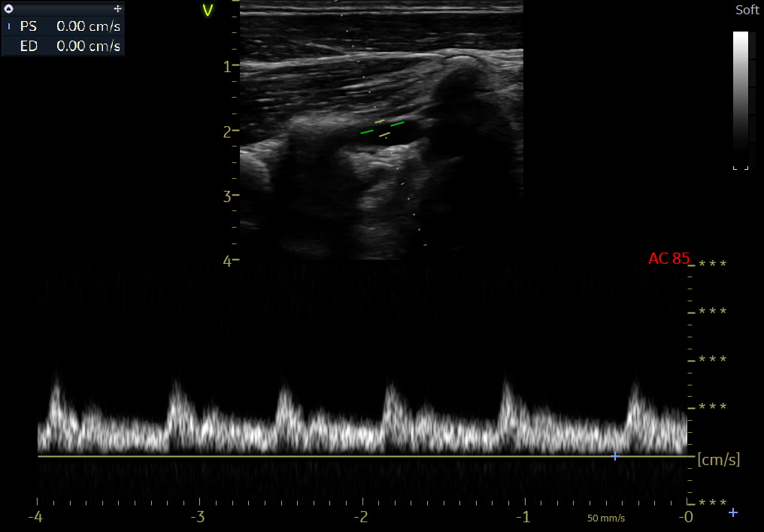Click the red AC 85 angle indicator
The image size is (764, 532).
click(x=668, y=258)
